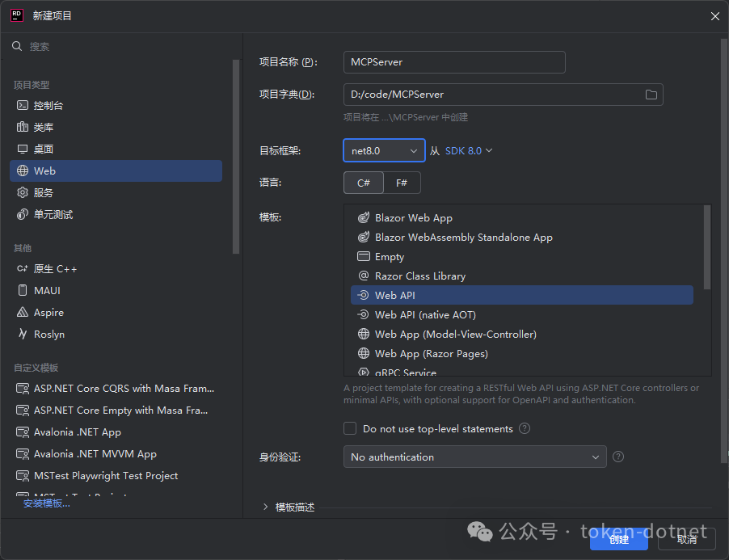Click help icon next to top-level statements

point(525,428)
